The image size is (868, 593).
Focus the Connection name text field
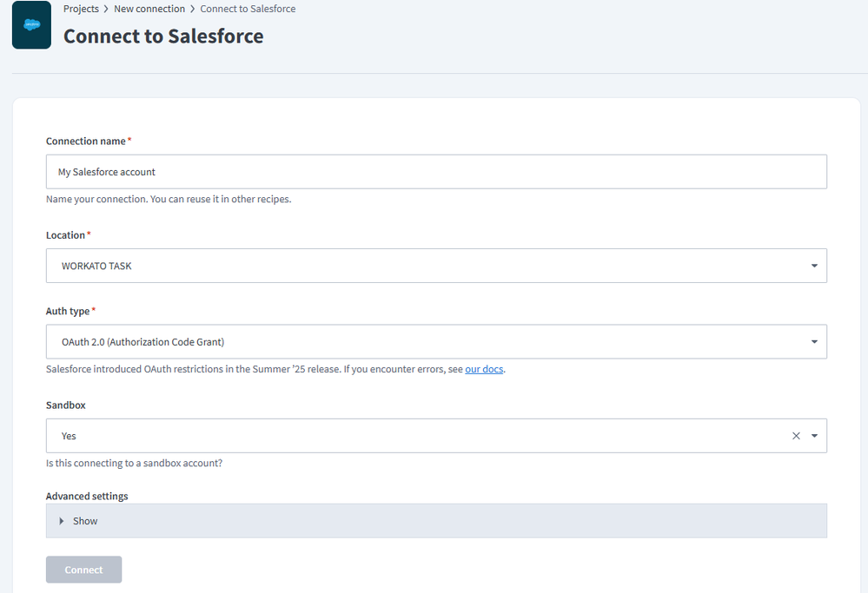pos(435,172)
